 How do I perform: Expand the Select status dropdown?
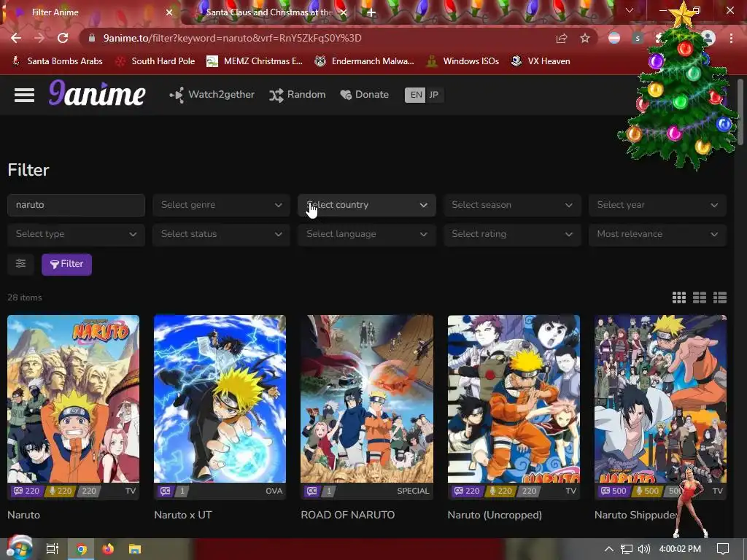tap(222, 234)
